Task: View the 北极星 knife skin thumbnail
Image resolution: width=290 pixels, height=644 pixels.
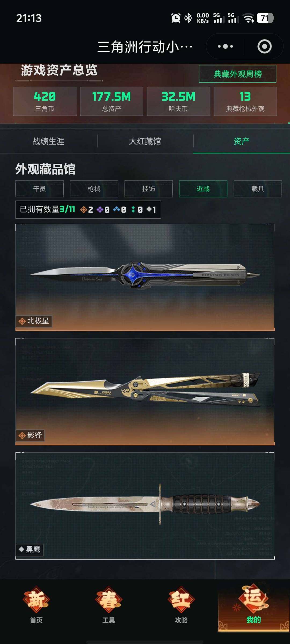Action: coord(145,277)
